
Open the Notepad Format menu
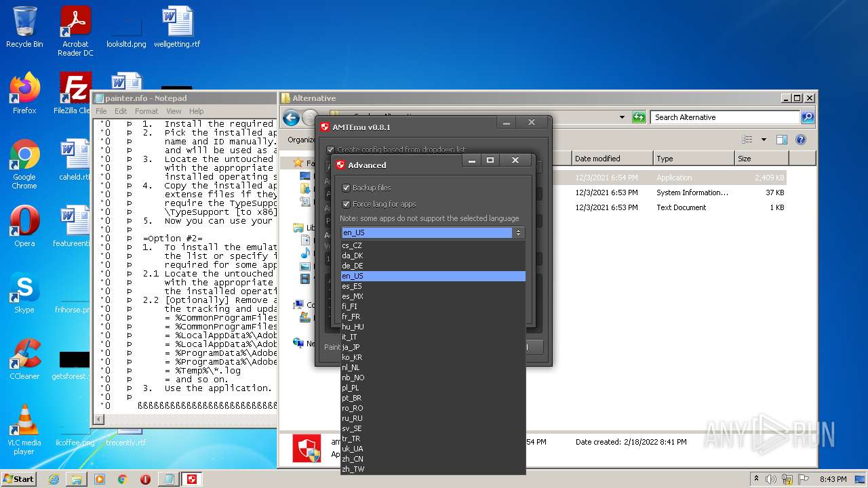(x=146, y=111)
